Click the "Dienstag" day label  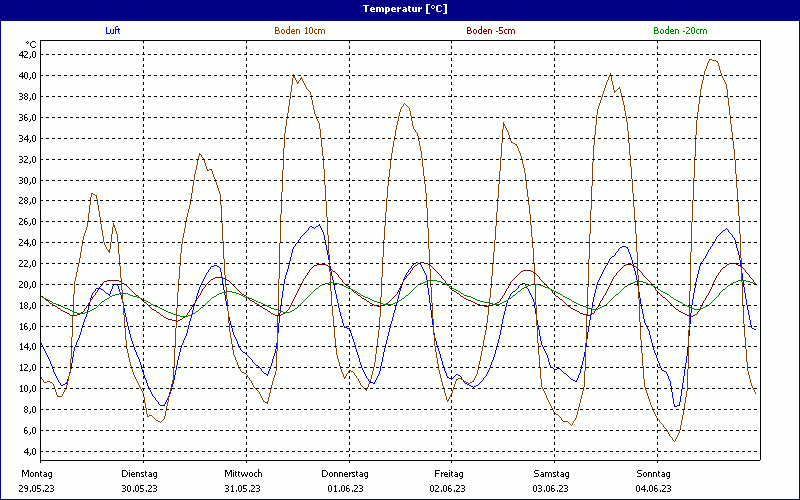coord(140,473)
